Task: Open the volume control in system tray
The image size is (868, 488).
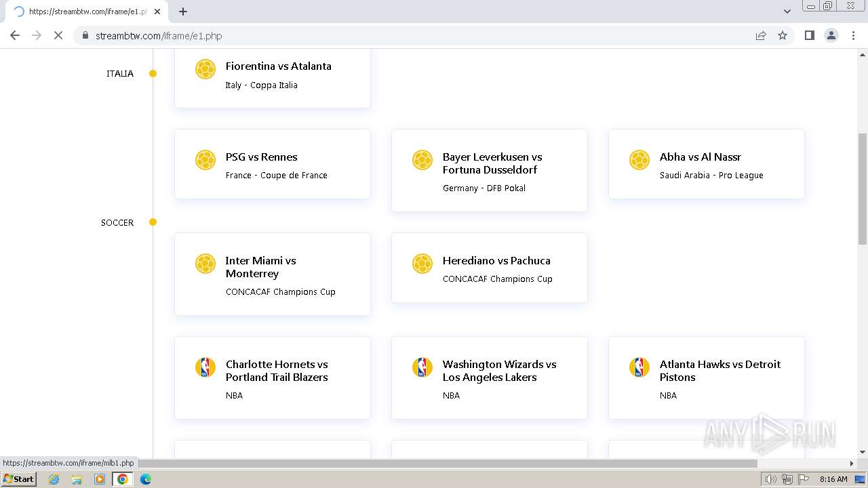Action: coord(771,479)
